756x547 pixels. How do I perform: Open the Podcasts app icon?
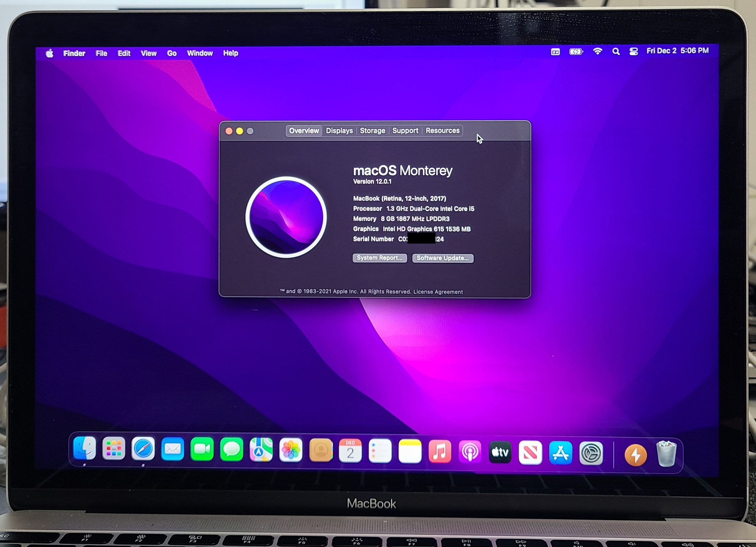coord(470,452)
